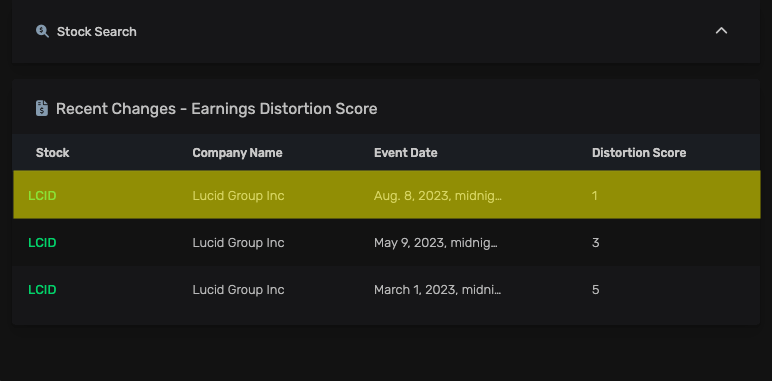Click Lucid Group Inc in May 9 row
The height and width of the screenshot is (381, 772).
point(238,243)
